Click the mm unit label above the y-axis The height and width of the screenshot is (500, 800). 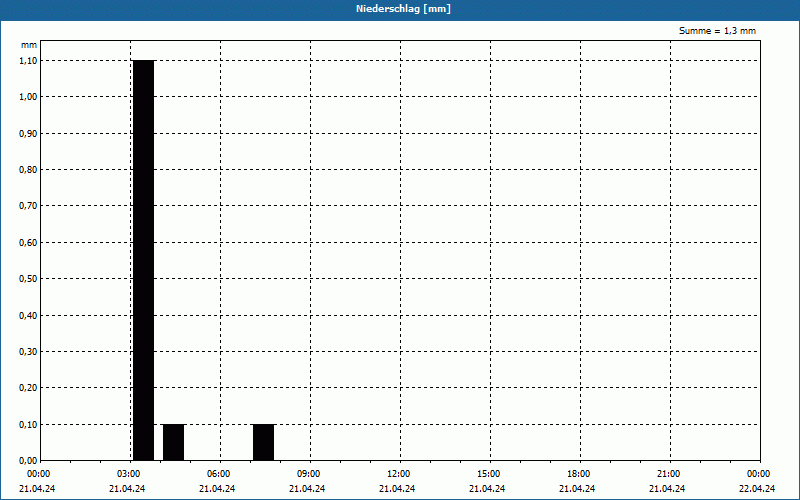(29, 45)
